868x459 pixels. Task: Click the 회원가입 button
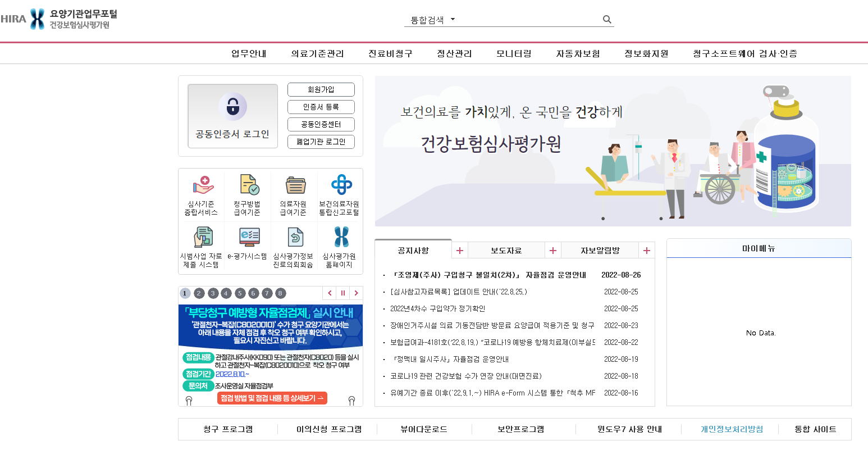pyautogui.click(x=321, y=89)
